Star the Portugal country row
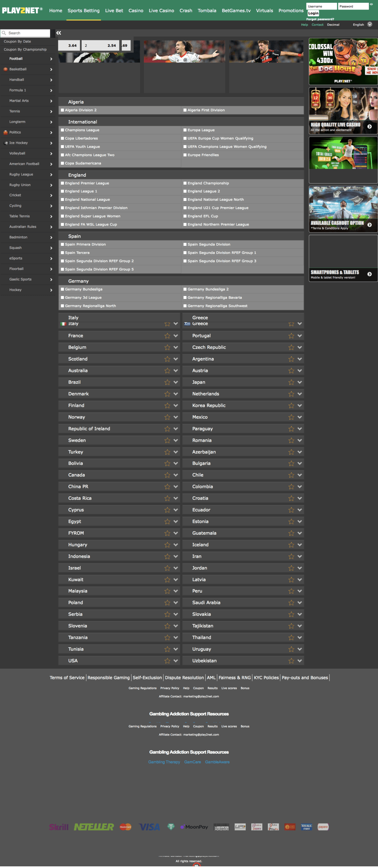Viewport: 378px width, 868px height. coord(291,336)
